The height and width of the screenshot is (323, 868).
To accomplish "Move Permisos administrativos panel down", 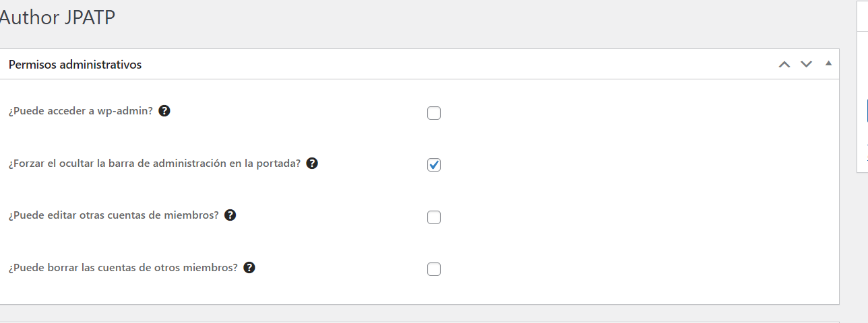I will pos(806,65).
